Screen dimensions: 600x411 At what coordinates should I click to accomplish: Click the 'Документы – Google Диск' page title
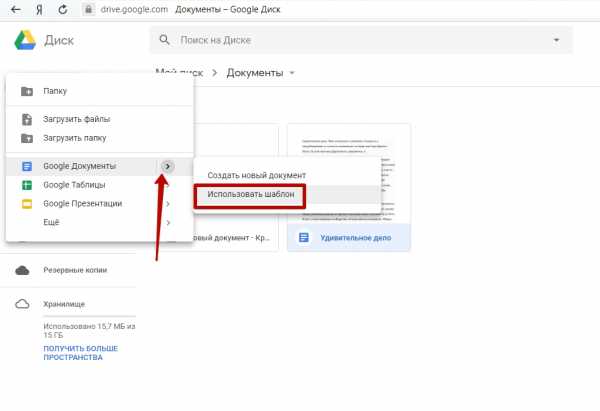pos(228,10)
